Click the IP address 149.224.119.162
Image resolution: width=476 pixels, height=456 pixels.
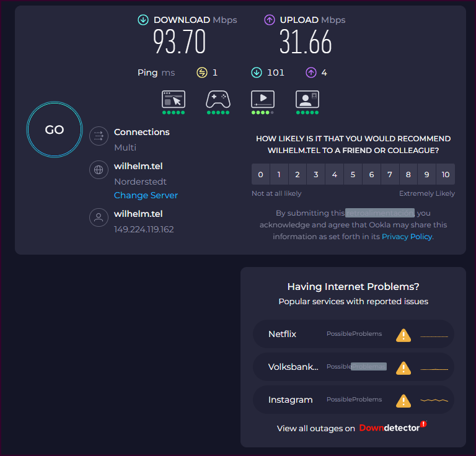pyautogui.click(x=144, y=229)
